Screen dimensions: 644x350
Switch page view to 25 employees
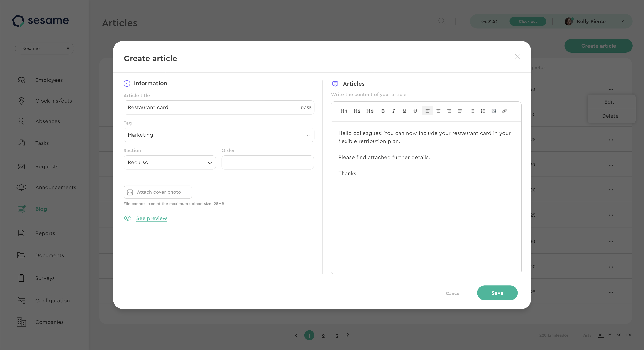click(610, 335)
